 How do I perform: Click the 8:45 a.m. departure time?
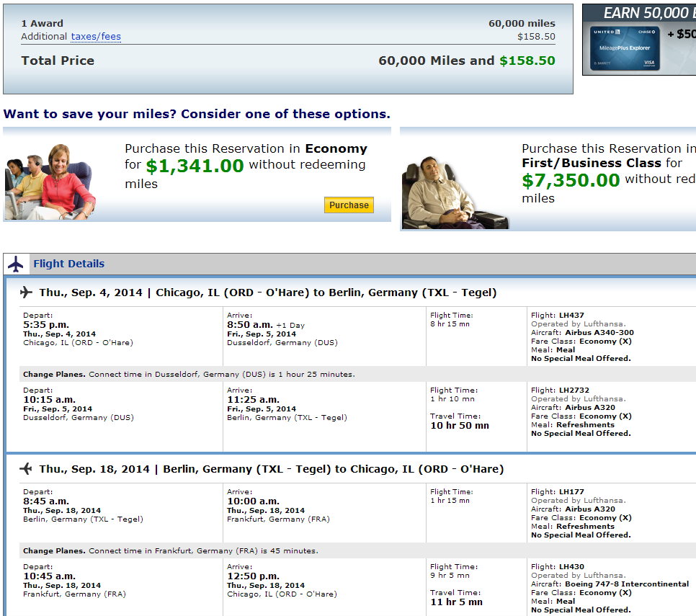[x=46, y=501]
